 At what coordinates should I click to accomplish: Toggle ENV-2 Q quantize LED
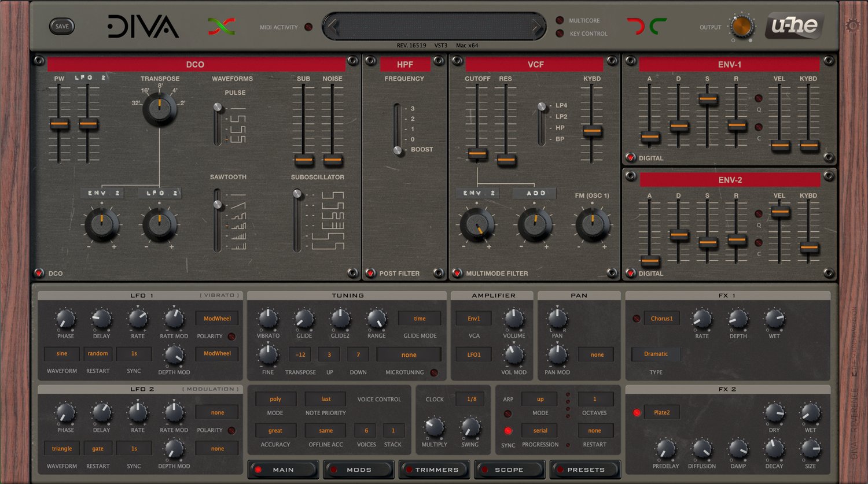[x=759, y=214]
